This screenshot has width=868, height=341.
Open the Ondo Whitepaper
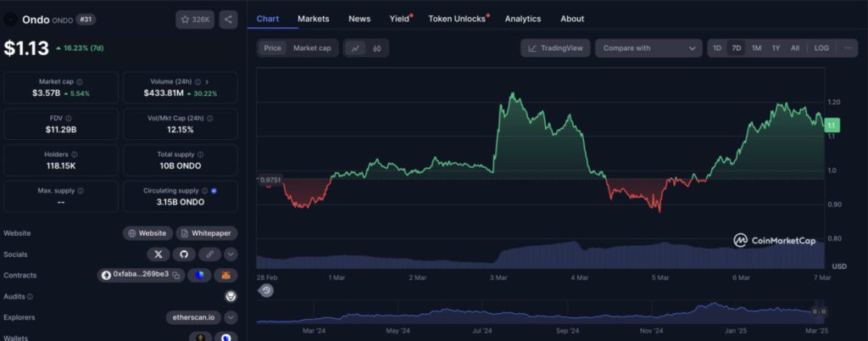pos(207,233)
